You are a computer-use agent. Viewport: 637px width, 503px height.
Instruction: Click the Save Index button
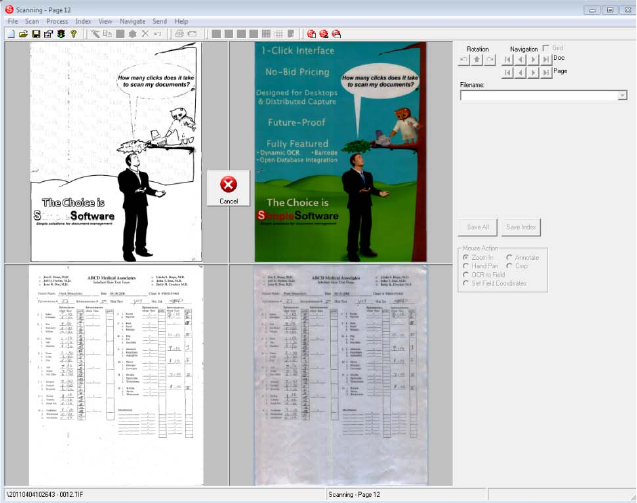(521, 227)
